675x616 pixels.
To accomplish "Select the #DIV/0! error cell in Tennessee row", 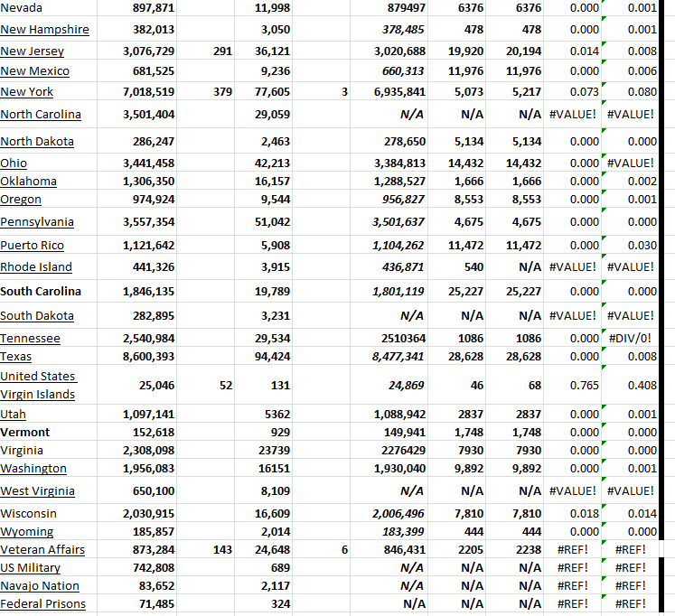I will (631, 338).
